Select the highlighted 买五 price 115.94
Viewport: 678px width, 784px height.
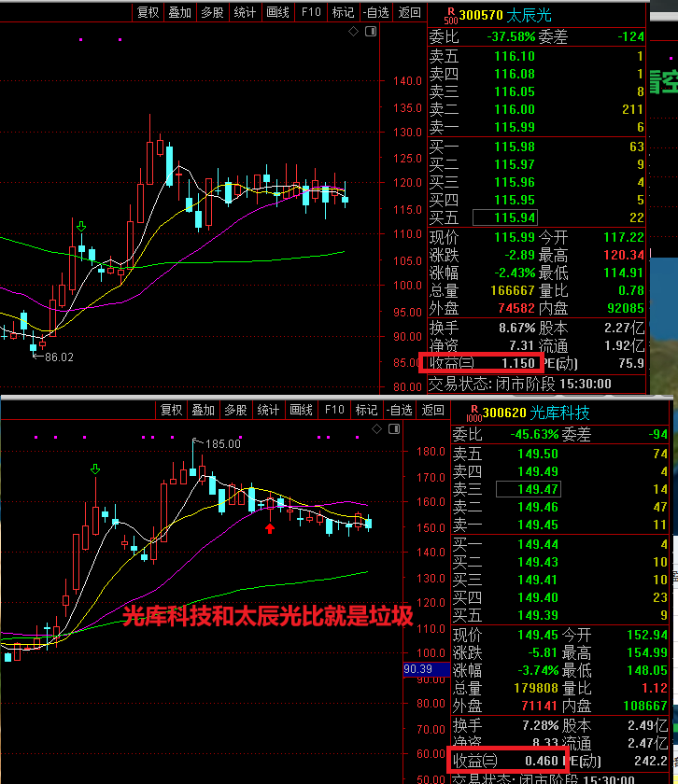[505, 217]
